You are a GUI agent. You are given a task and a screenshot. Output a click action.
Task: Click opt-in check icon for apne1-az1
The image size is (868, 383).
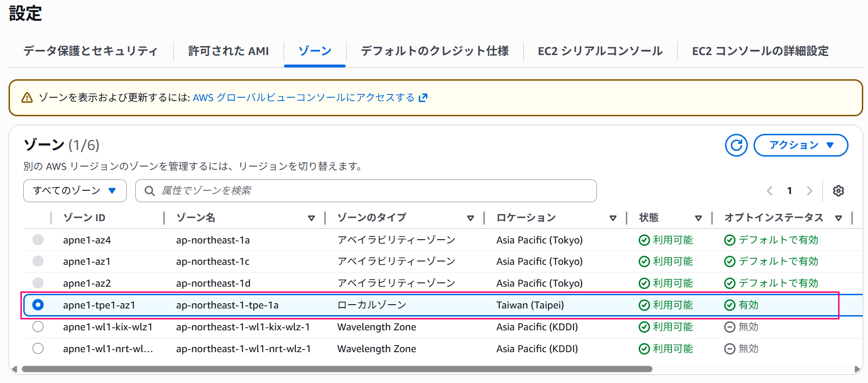(730, 262)
